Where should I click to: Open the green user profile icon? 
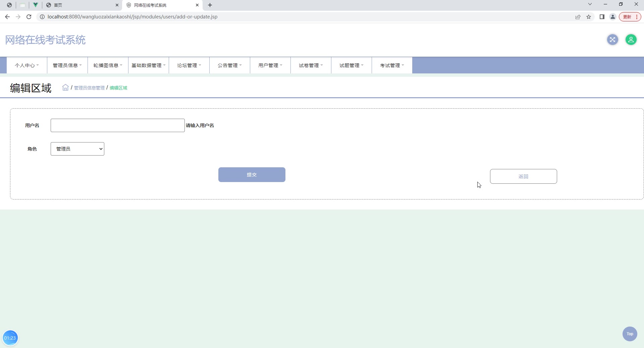(x=631, y=40)
